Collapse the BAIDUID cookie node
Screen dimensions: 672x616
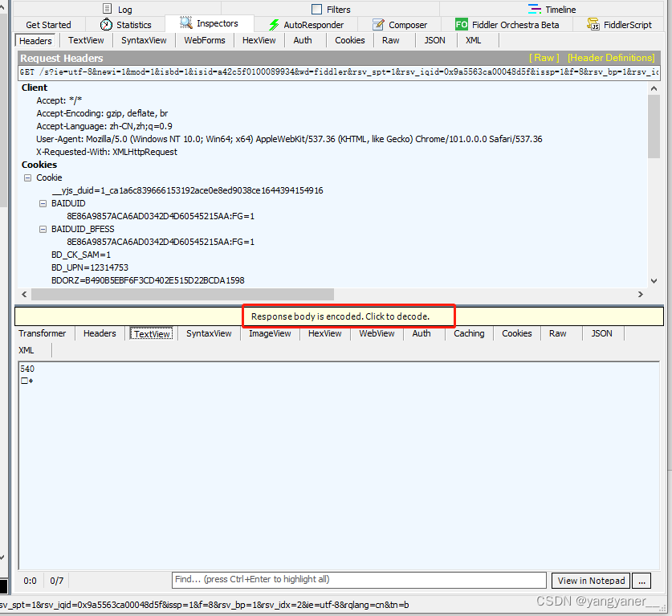[x=43, y=204]
